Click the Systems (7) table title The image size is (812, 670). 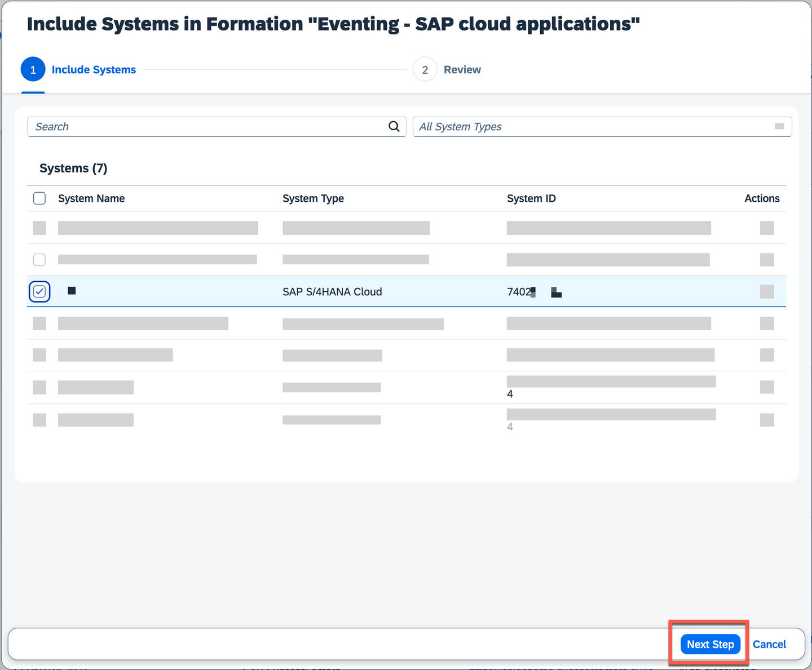pos(73,168)
